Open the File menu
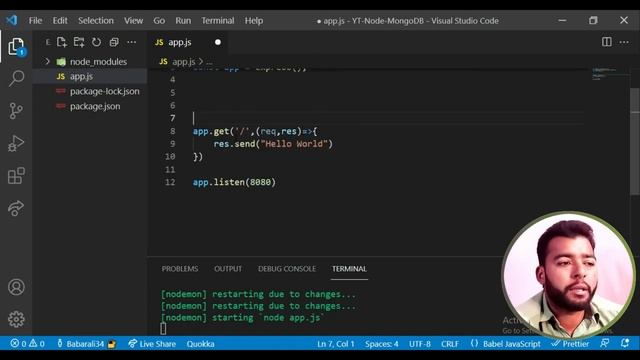Viewport: 640px width, 360px height. [x=36, y=20]
